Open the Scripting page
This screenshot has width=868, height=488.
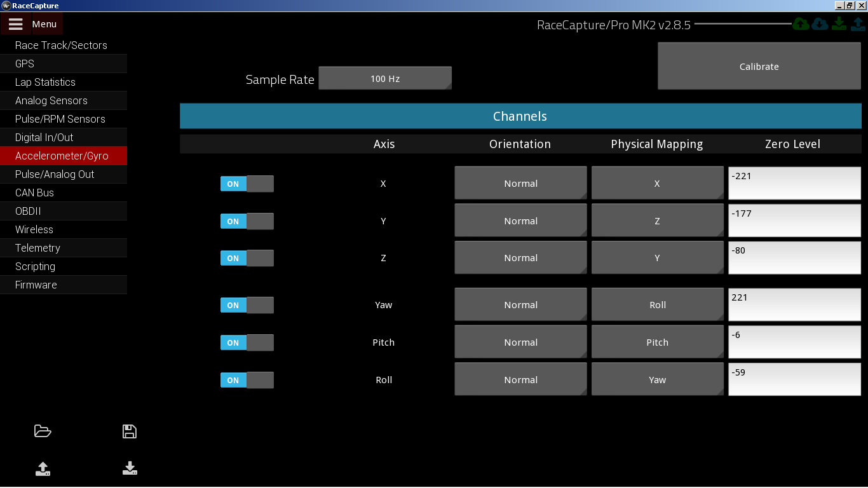(x=64, y=266)
